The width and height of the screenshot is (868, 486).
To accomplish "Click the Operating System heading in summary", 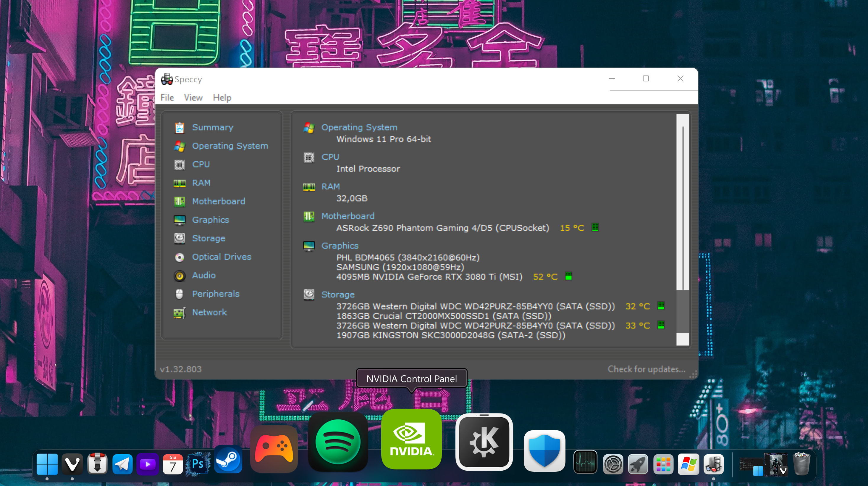I will [x=359, y=128].
